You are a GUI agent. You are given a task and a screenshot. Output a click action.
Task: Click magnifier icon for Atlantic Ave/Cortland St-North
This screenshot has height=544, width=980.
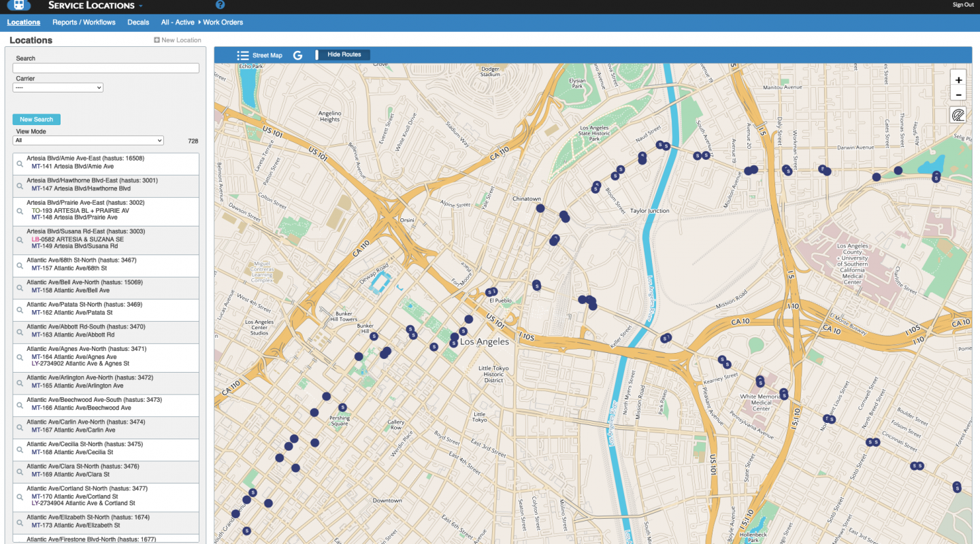tap(20, 497)
